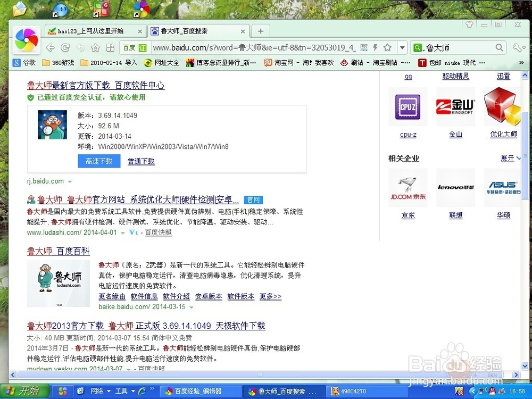Click the 官网 badge
Image resolution: width=532 pixels, height=399 pixels.
pos(253,200)
